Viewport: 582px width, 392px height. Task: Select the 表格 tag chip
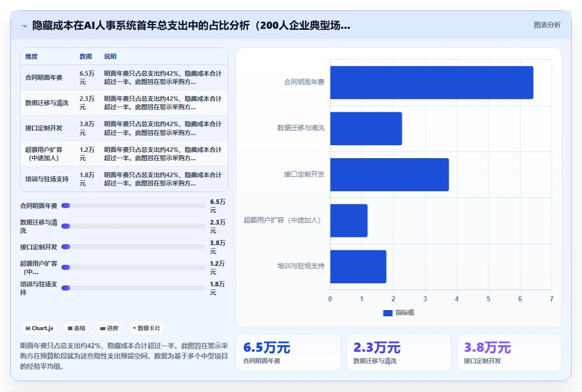pyautogui.click(x=76, y=328)
